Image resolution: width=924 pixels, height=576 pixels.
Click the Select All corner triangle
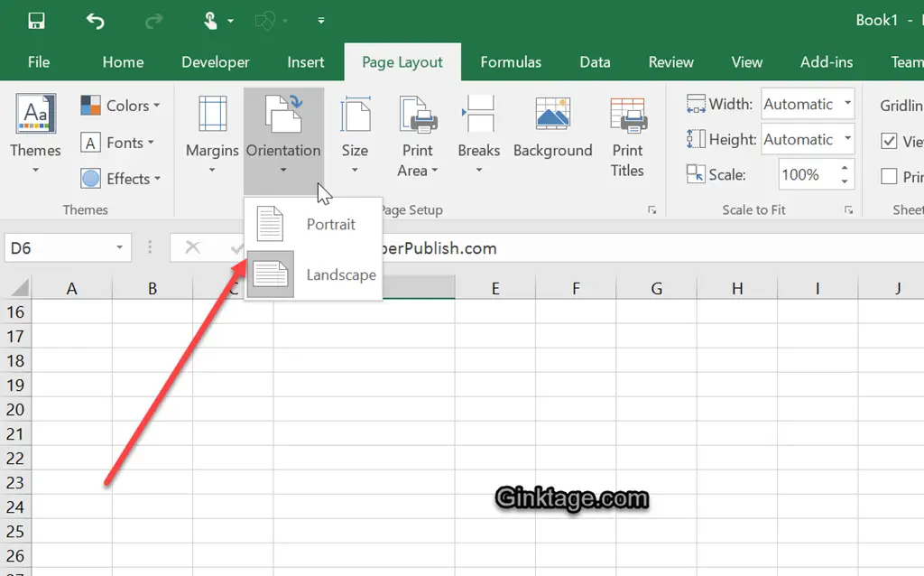(20, 288)
